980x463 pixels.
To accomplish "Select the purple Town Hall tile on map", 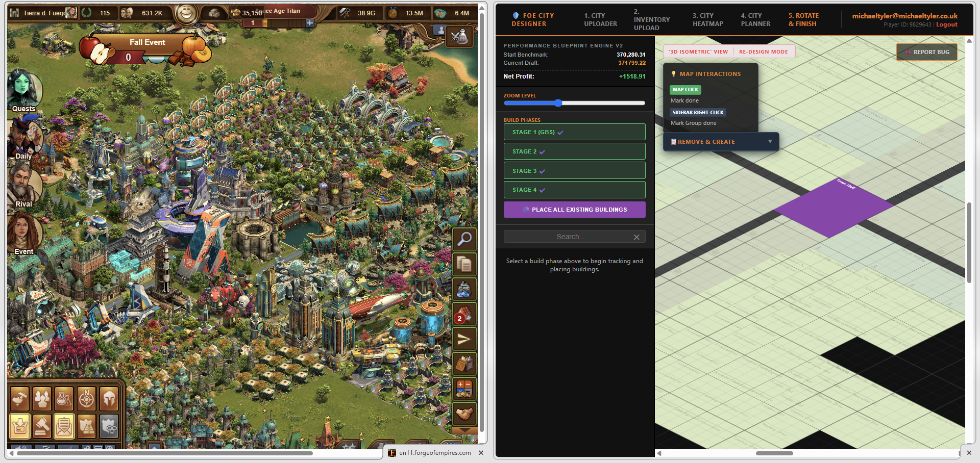I will pos(834,208).
